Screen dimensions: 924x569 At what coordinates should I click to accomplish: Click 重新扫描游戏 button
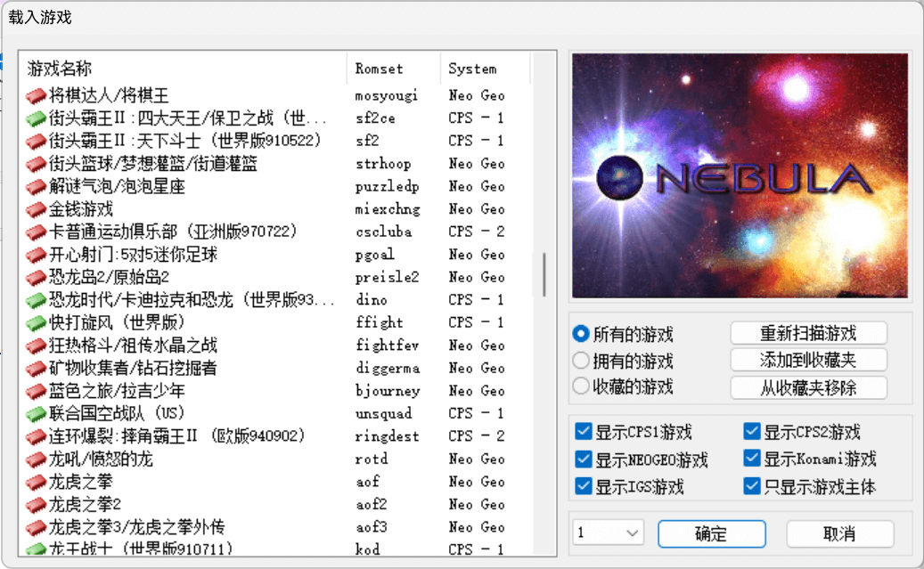coord(808,333)
